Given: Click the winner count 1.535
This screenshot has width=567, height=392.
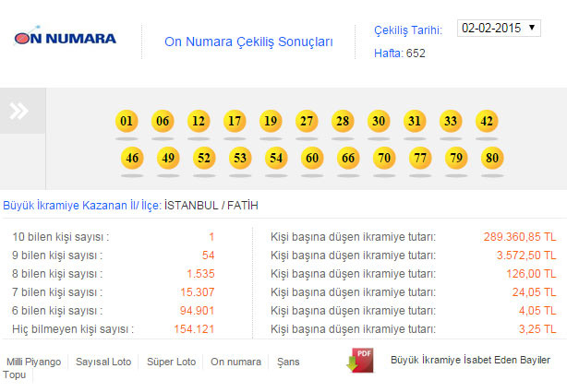Looking at the screenshot, I should coord(200,274).
